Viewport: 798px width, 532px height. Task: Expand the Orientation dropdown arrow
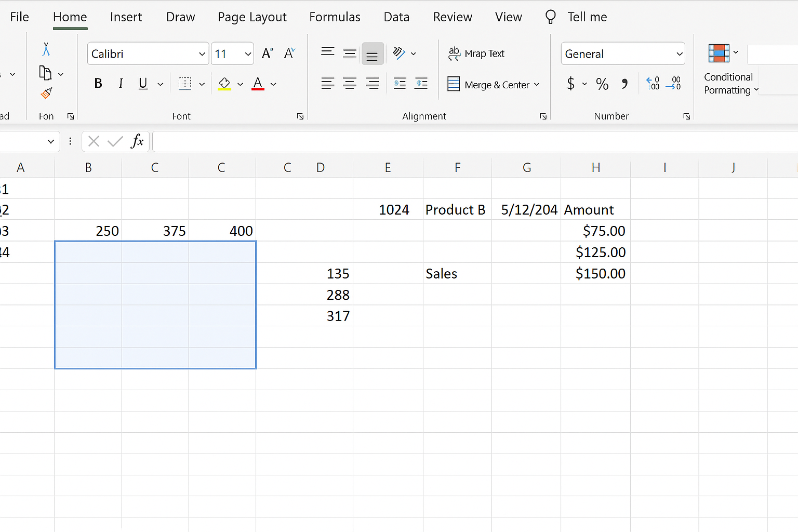click(x=414, y=54)
